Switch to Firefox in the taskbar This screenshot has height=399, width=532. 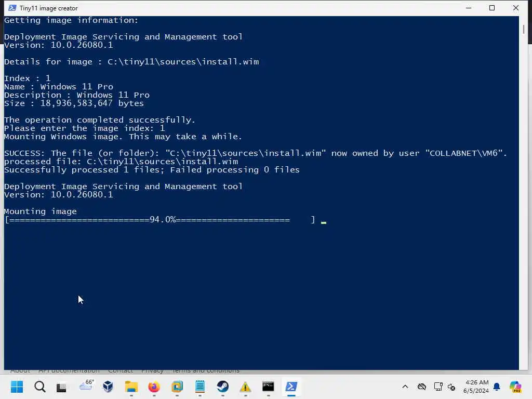tap(154, 387)
